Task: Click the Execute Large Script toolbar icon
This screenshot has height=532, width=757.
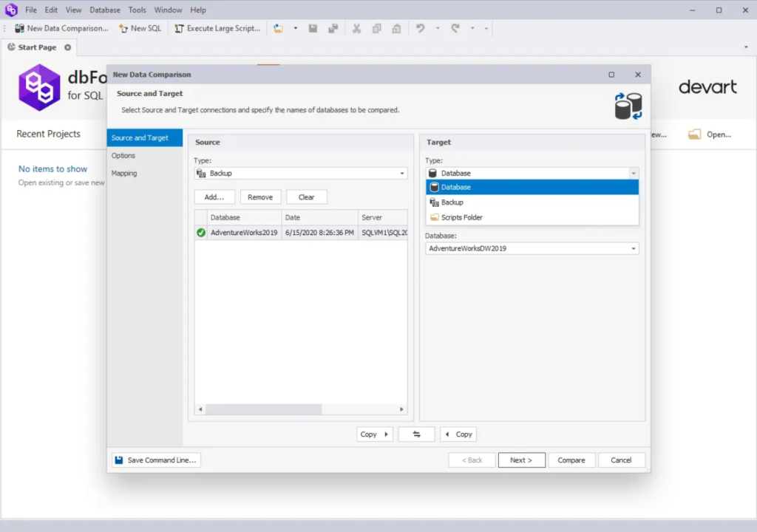Action: coord(178,28)
